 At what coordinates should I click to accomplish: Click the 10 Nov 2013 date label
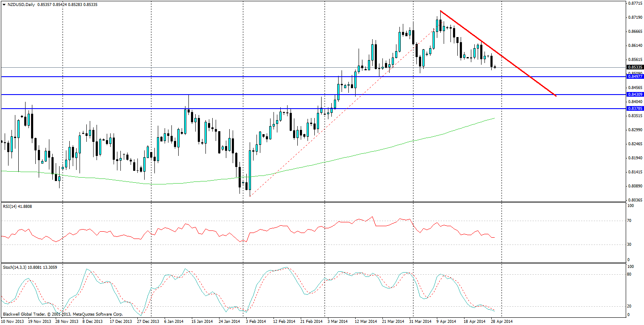coord(12,322)
